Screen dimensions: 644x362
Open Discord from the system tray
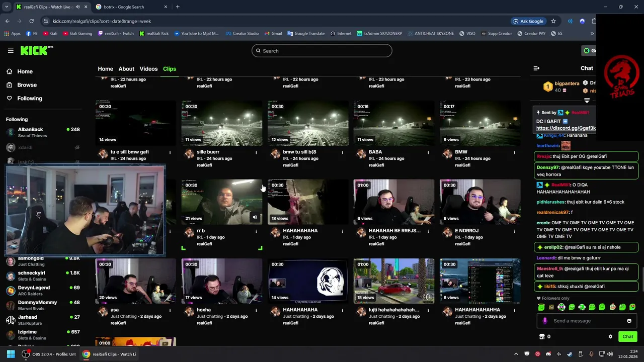pyautogui.click(x=548, y=354)
